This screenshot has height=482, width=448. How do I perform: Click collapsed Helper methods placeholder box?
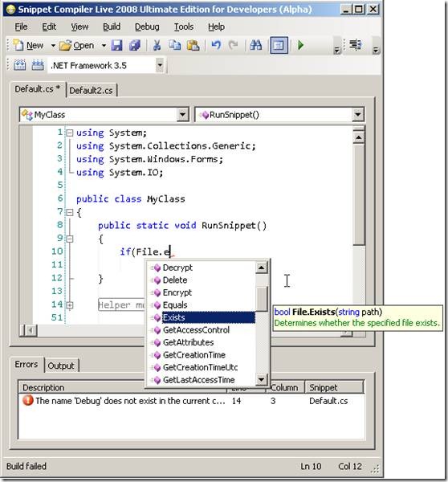coord(121,305)
